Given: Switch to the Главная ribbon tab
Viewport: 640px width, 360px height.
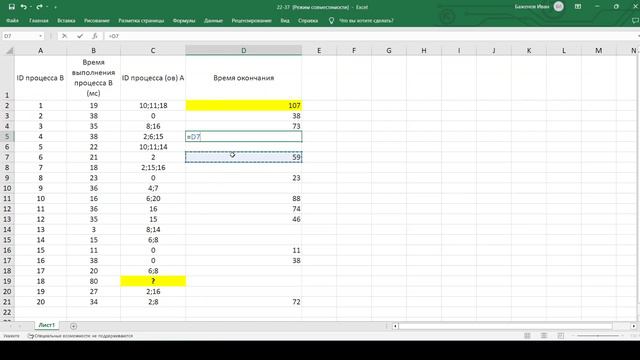Looking at the screenshot, I should [x=39, y=20].
